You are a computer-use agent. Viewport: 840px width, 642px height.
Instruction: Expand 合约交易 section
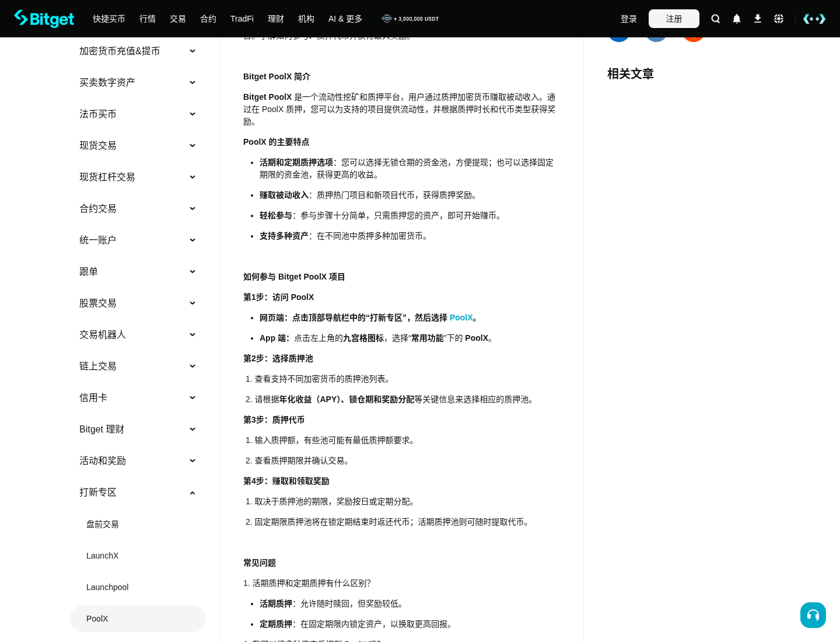(x=138, y=208)
